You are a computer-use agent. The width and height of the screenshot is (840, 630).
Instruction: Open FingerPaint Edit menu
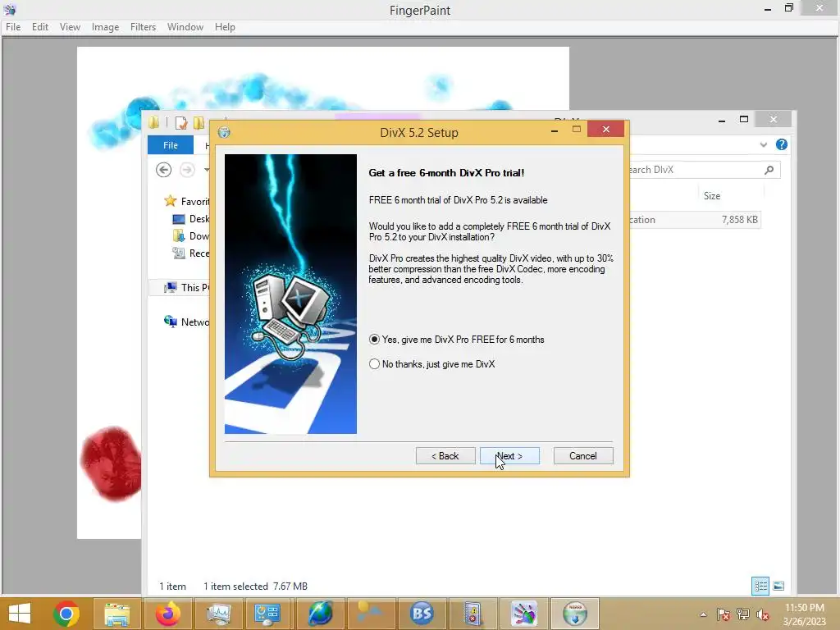tap(39, 27)
